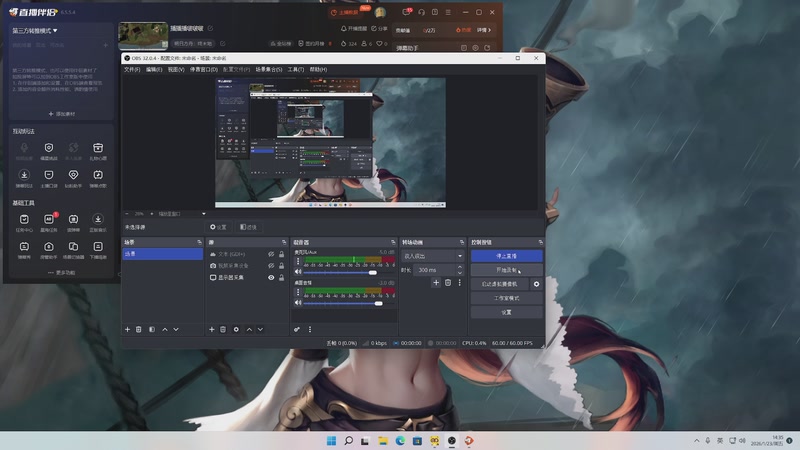Open source properties gear in Sources toolbar
The image size is (800, 450).
pos(236,330)
